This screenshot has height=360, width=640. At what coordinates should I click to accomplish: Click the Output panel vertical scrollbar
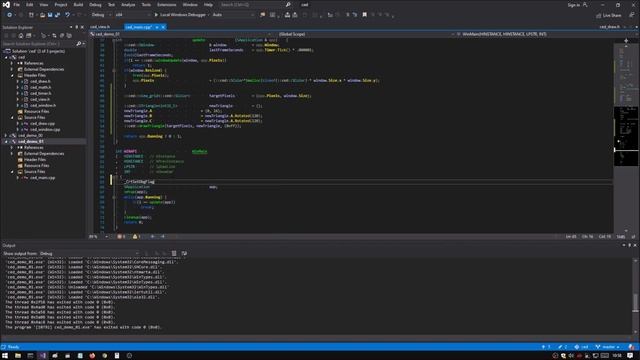click(635, 296)
